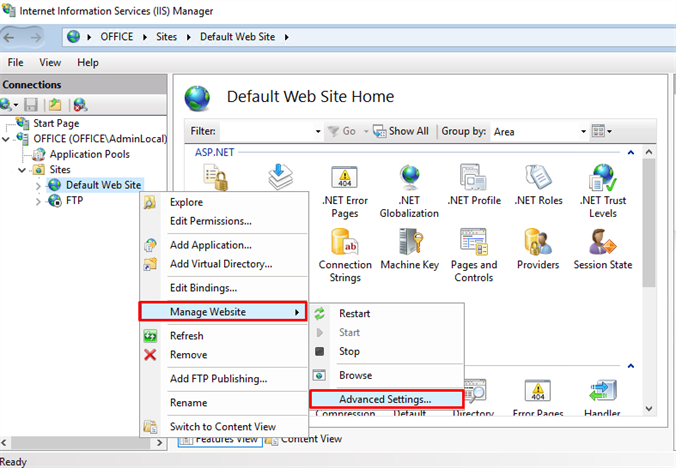
Task: Choose Rename from context menu
Action: point(224,402)
